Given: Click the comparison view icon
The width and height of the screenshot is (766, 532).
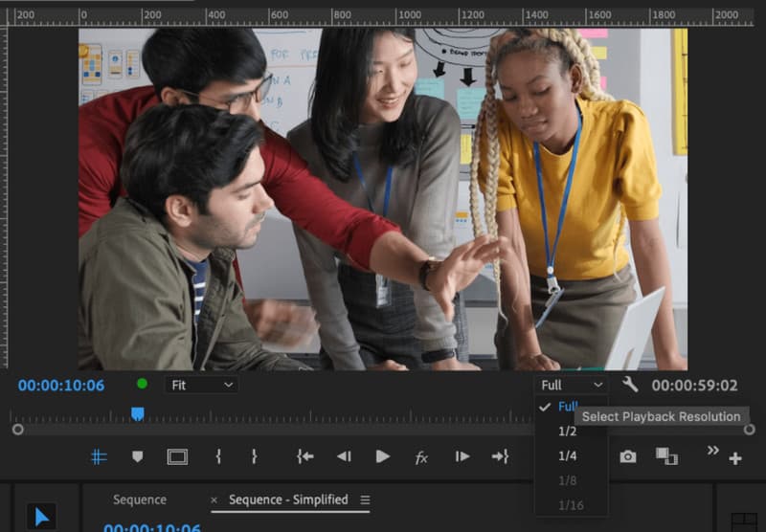Looking at the screenshot, I should point(666,456).
